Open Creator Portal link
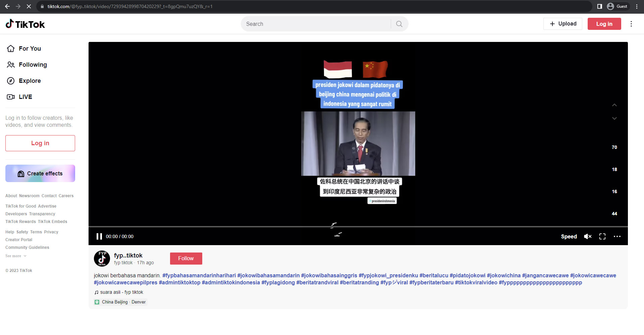This screenshot has height=335, width=644. 19,240
